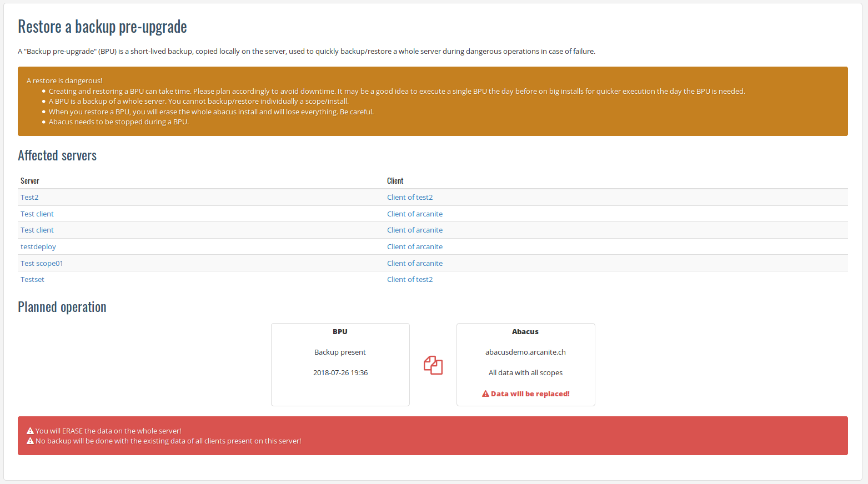Click the warning triangle beside Data will be replaced
The image size is (868, 484).
[485, 394]
